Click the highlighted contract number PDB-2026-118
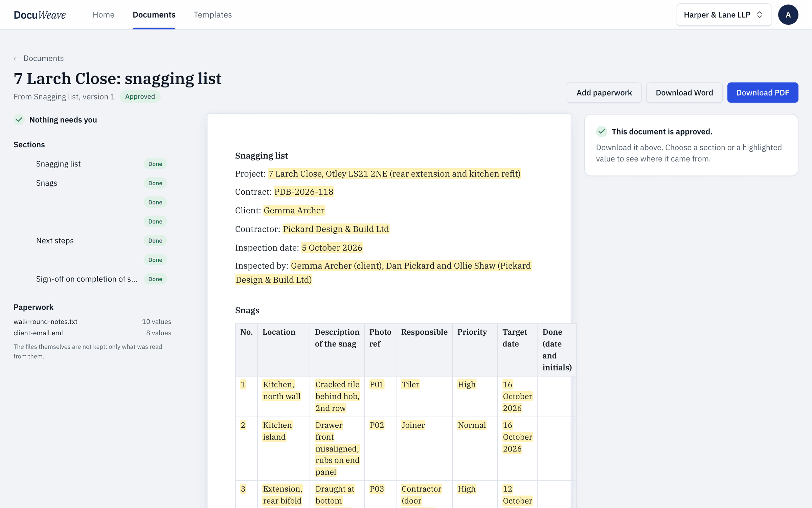The width and height of the screenshot is (812, 508). (304, 192)
